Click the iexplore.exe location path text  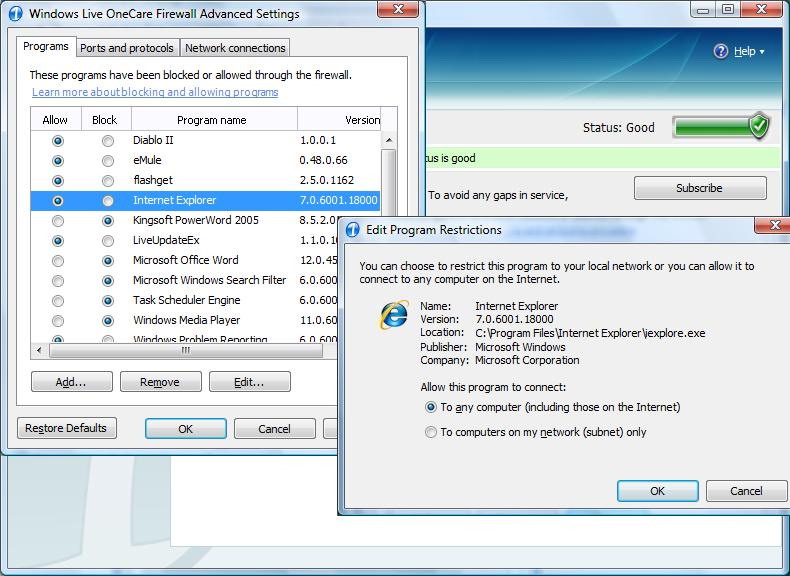590,333
